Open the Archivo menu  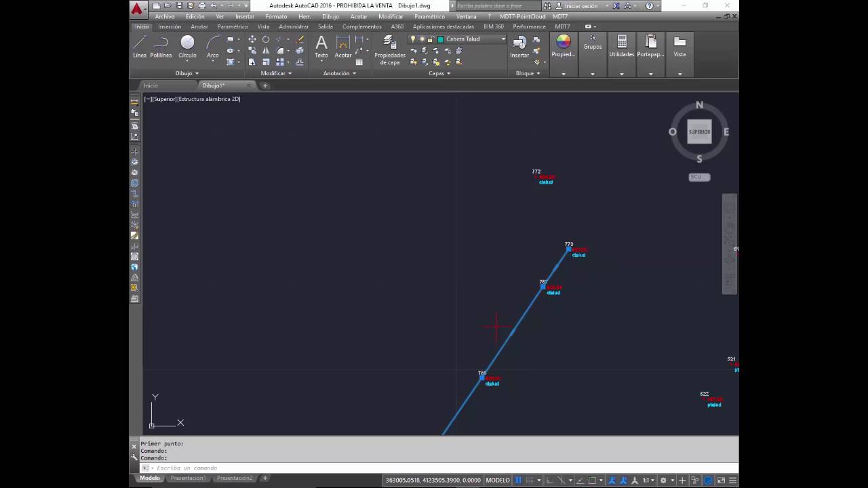(165, 16)
